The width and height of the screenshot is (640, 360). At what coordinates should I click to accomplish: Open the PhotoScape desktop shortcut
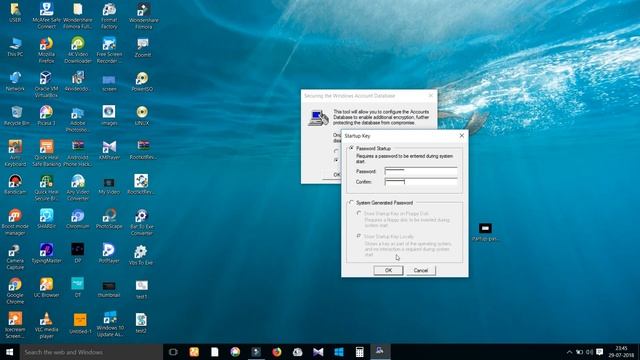point(109,218)
